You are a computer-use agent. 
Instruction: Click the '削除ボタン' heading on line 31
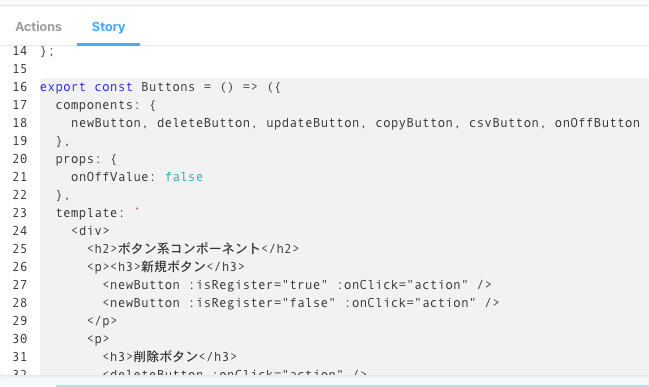(166, 357)
